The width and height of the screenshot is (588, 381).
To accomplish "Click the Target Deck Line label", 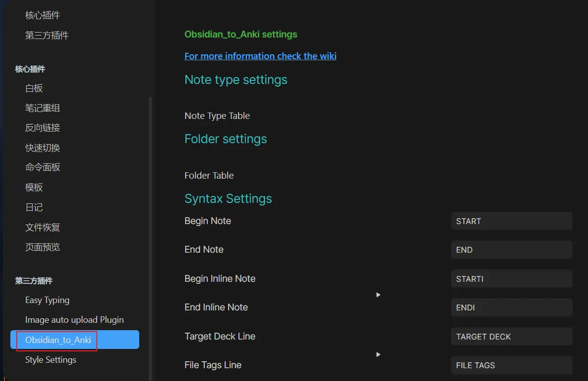I will pyautogui.click(x=220, y=337).
